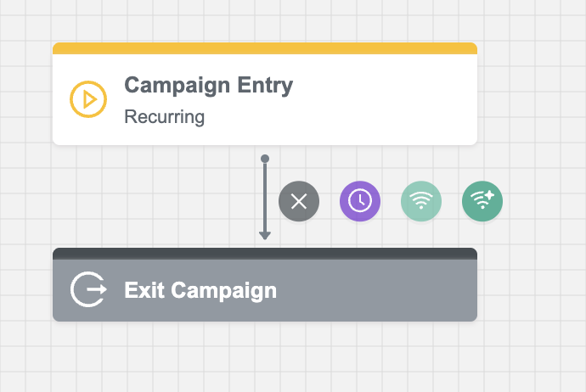The height and width of the screenshot is (392, 586).
Task: Click the arrowhead pointing into Exit Campaign
Action: [265, 235]
